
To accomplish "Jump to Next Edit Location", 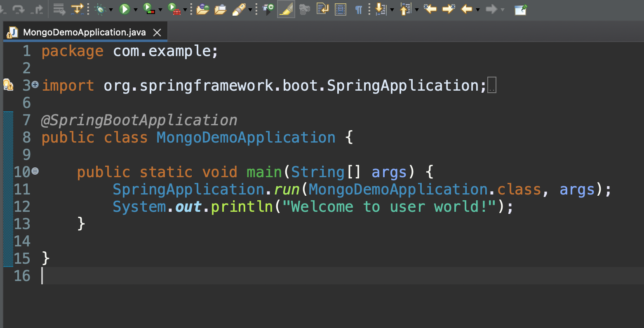I will pyautogui.click(x=449, y=9).
